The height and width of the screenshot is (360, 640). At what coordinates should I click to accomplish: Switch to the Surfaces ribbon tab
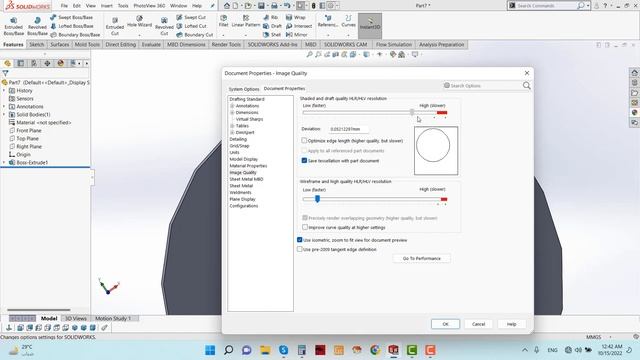(x=60, y=44)
